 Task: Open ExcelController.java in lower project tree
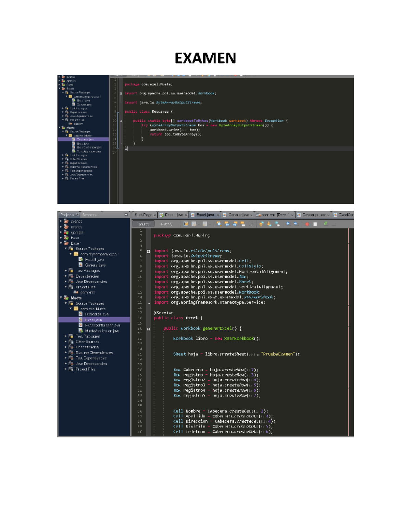tap(102, 325)
